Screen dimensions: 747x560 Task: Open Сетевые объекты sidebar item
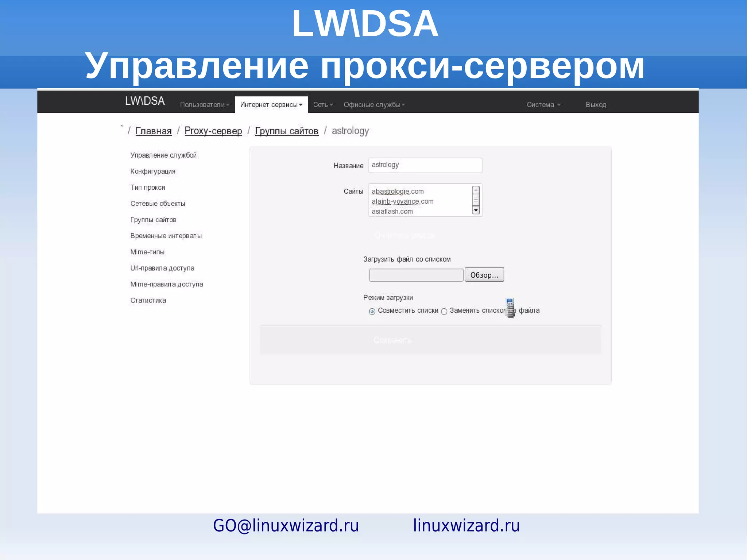[x=158, y=204]
